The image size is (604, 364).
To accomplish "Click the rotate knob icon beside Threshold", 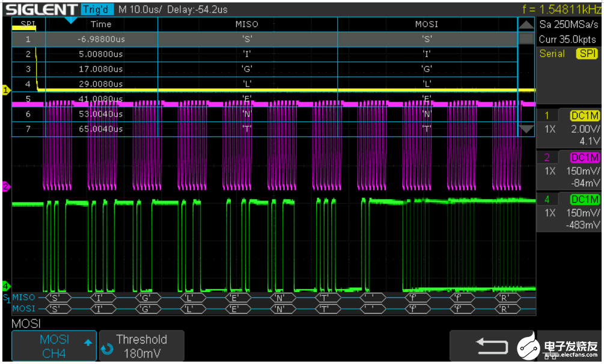I will pyautogui.click(x=107, y=349).
